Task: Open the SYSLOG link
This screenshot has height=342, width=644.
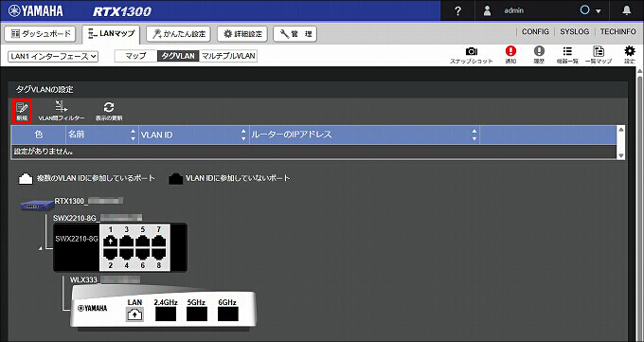Action: pyautogui.click(x=574, y=31)
